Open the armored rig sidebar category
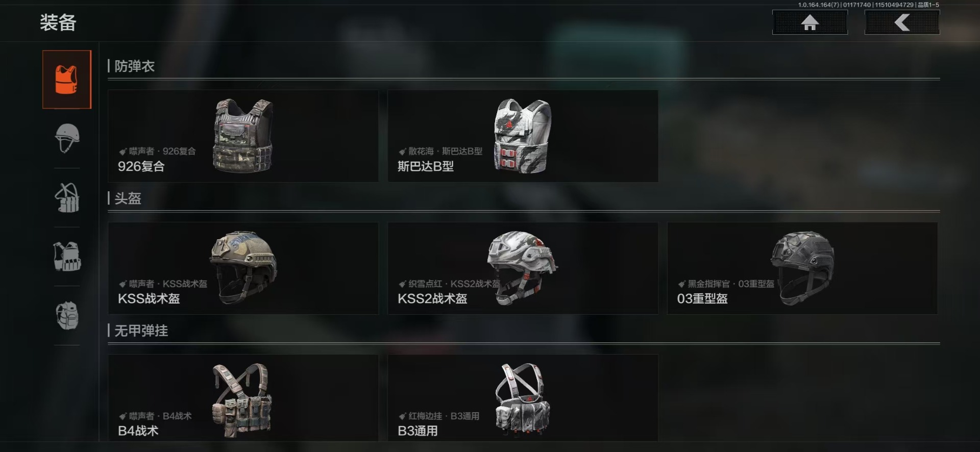The height and width of the screenshot is (452, 980). coord(67,256)
